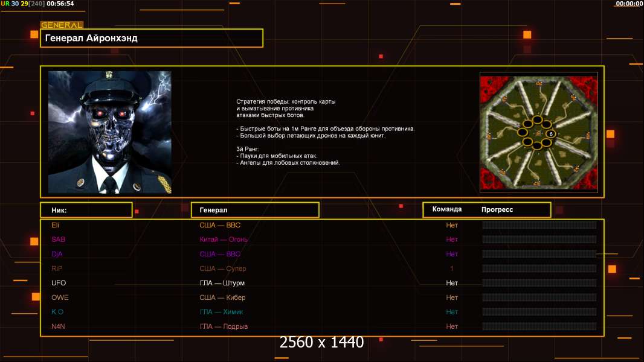Image resolution: width=644 pixels, height=362 pixels.
Task: Click 'США — Кибер' general entry
Action: tap(222, 297)
